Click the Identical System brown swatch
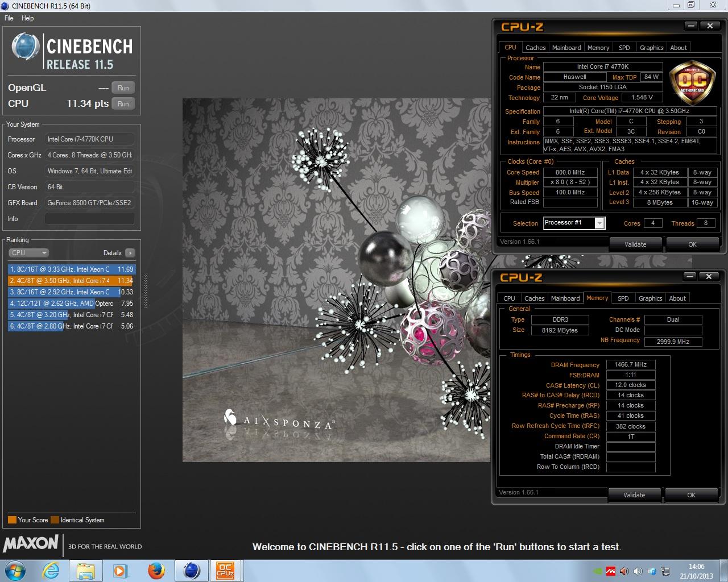The image size is (728, 582). [55, 520]
